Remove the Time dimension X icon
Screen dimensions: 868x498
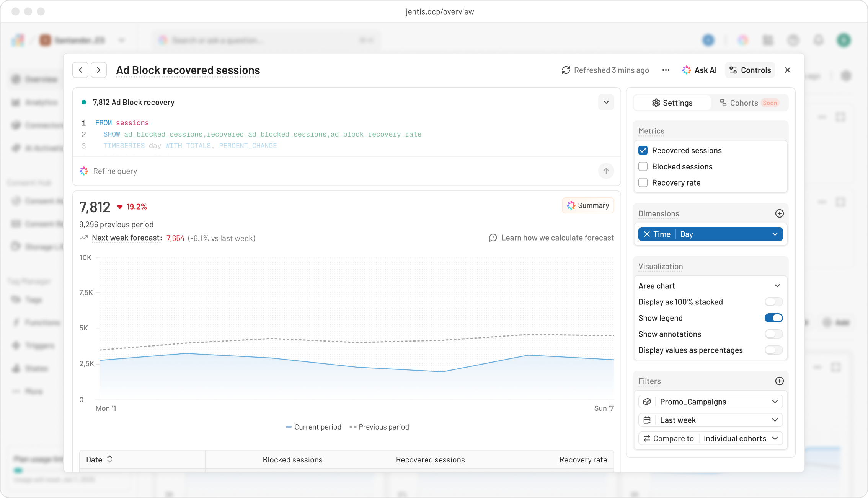click(647, 234)
